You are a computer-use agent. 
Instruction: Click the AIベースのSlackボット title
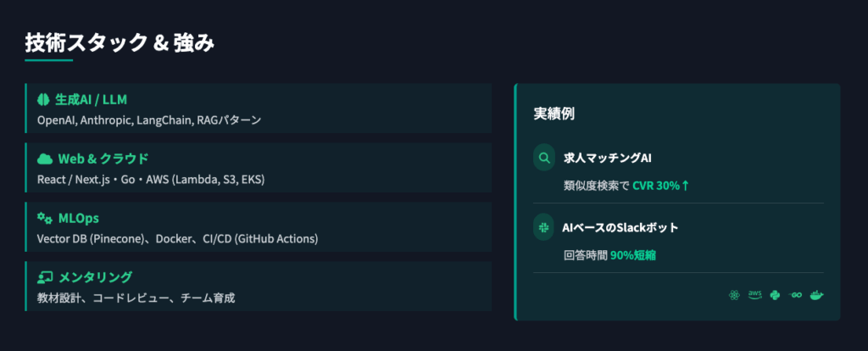620,227
